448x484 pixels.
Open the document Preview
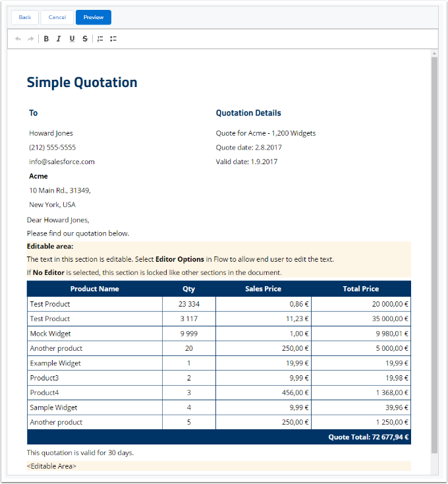93,17
